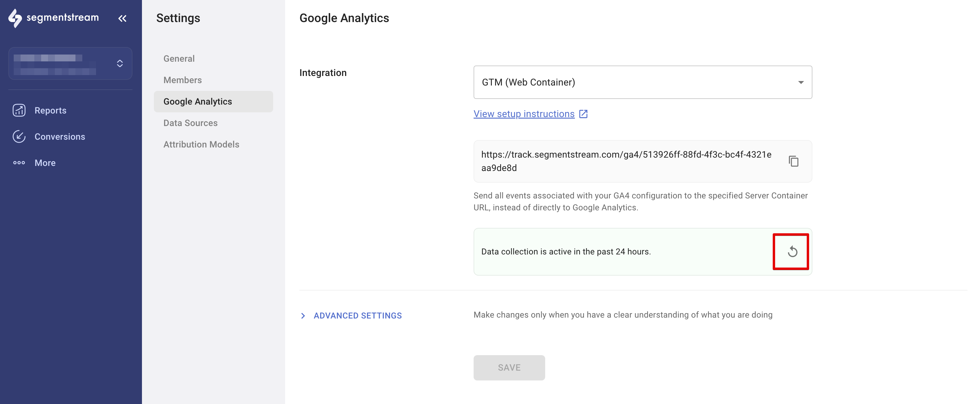Click the tracking URL text

626,161
